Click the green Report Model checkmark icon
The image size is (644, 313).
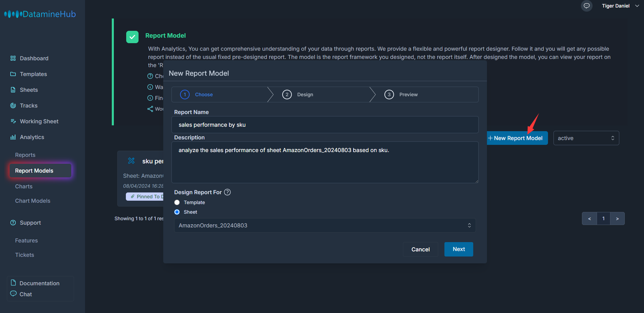(132, 37)
